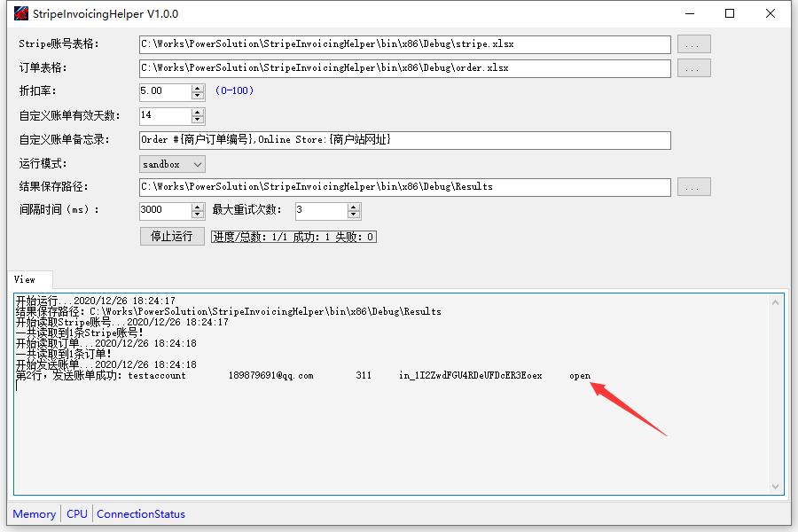Click the 进度/总数 progress status label
Screen dimensions: 798x532
pyautogui.click(x=293, y=237)
